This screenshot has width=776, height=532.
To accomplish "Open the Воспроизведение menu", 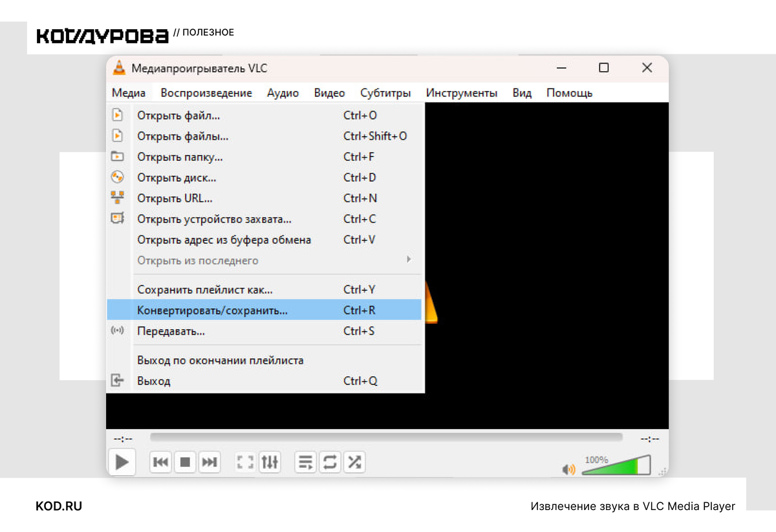I will 206,92.
